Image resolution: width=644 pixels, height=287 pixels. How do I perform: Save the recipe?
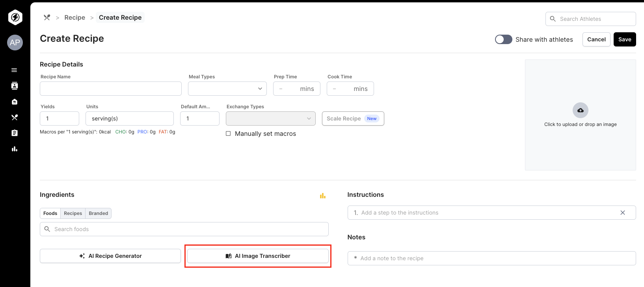(x=625, y=39)
